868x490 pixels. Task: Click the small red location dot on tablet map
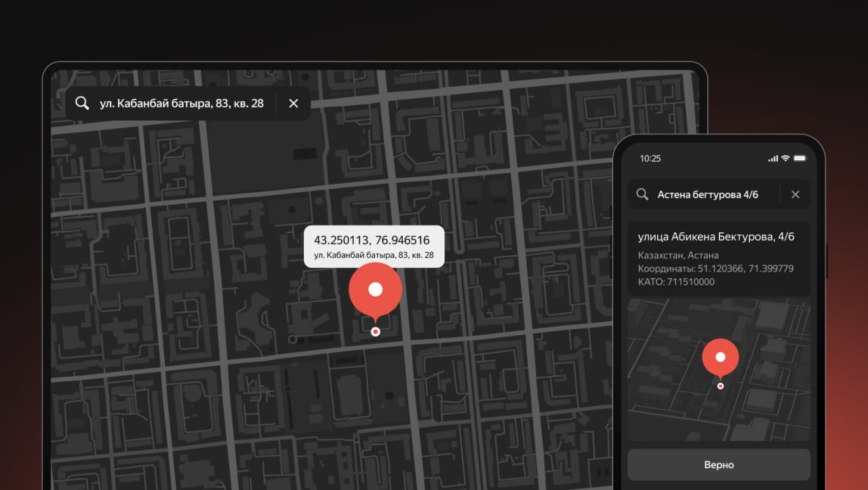[x=375, y=332]
